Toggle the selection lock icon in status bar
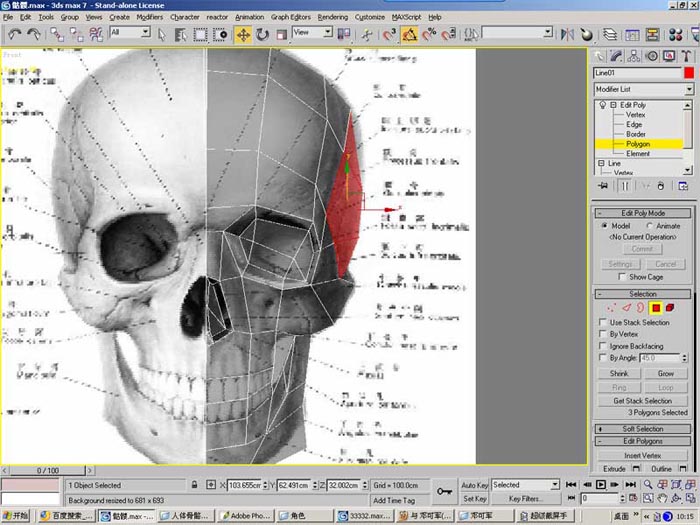 [x=194, y=484]
